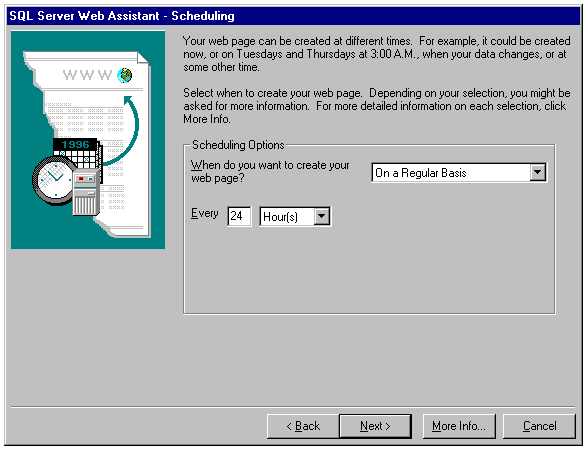
Task: Click the Scheduling Options group title
Action: [238, 145]
